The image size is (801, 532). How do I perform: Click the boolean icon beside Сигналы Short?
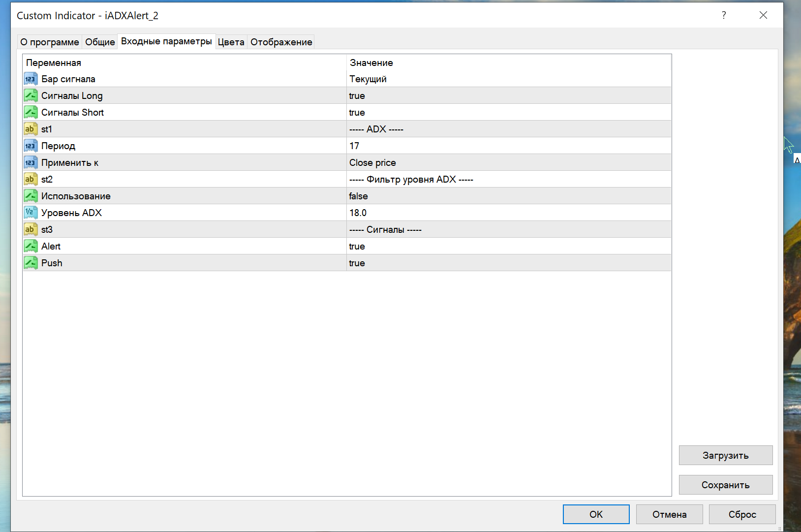click(x=31, y=113)
